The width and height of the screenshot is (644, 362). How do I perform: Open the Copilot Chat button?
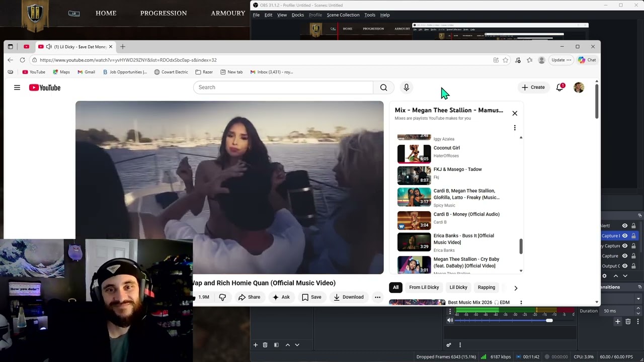[x=587, y=60]
